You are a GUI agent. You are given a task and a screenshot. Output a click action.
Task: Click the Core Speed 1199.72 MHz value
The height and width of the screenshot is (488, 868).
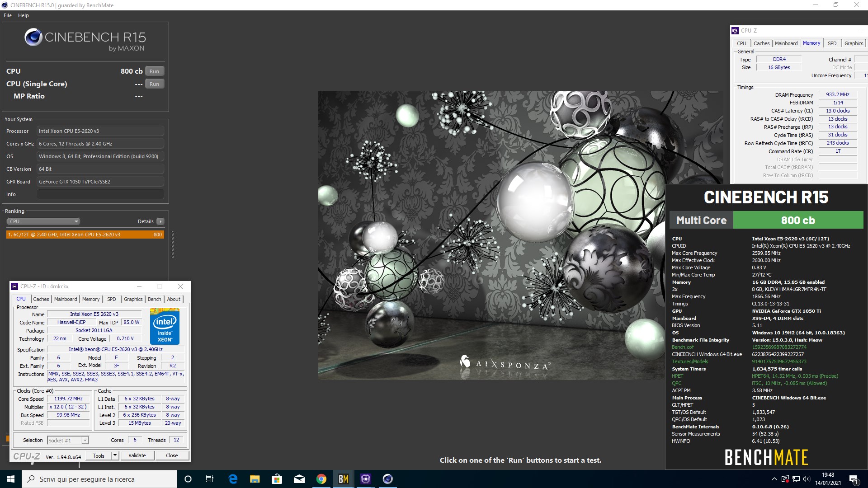(x=69, y=399)
